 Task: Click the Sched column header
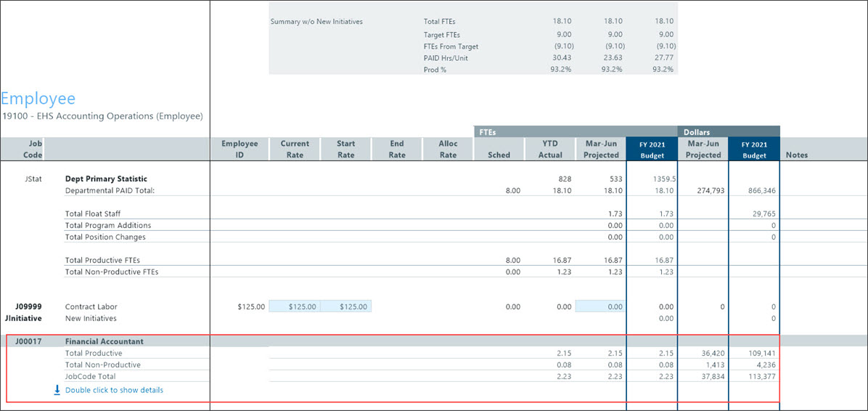point(499,155)
